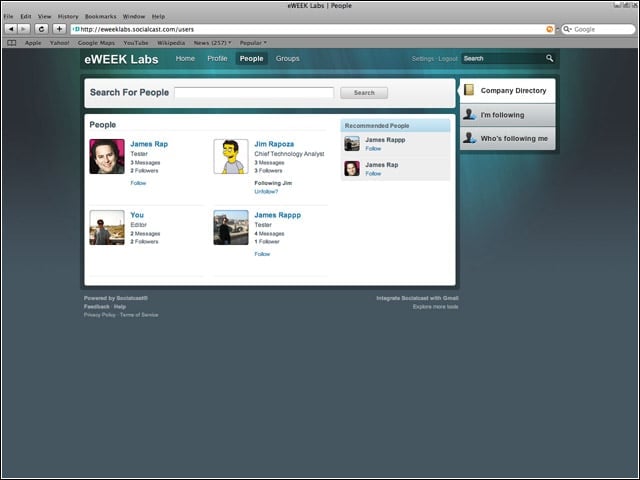Open the You profile name link

[137, 215]
